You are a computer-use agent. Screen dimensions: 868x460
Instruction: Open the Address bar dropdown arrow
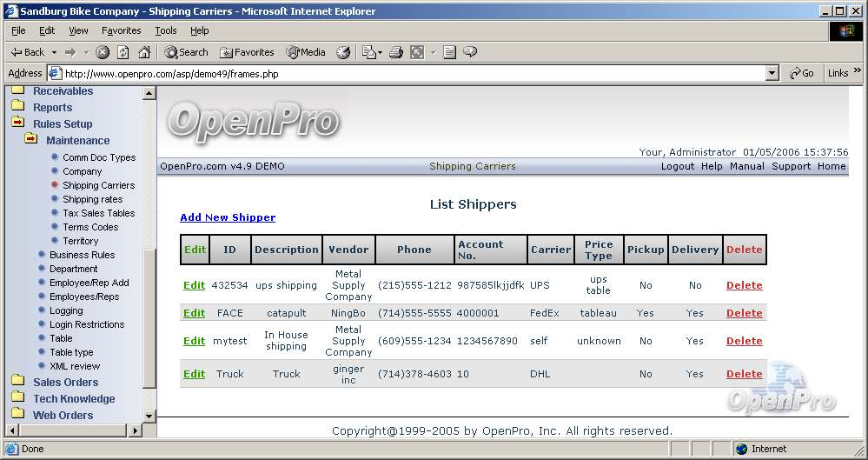(772, 74)
